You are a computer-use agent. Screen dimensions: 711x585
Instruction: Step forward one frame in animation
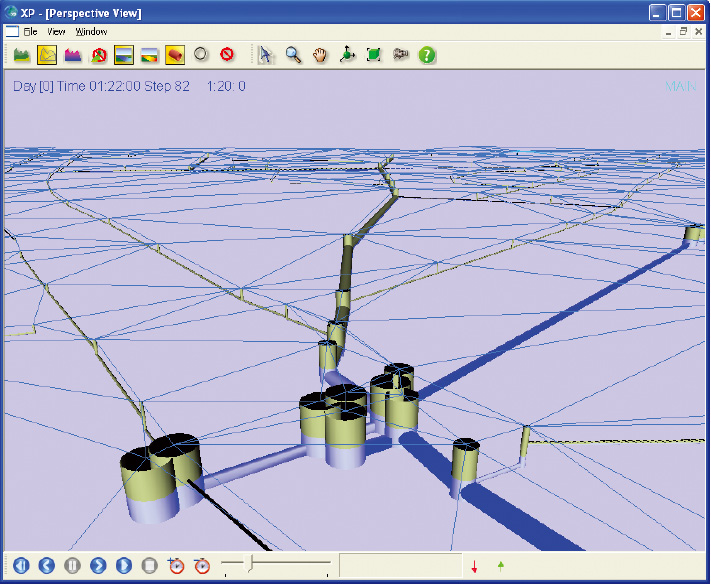tap(99, 566)
